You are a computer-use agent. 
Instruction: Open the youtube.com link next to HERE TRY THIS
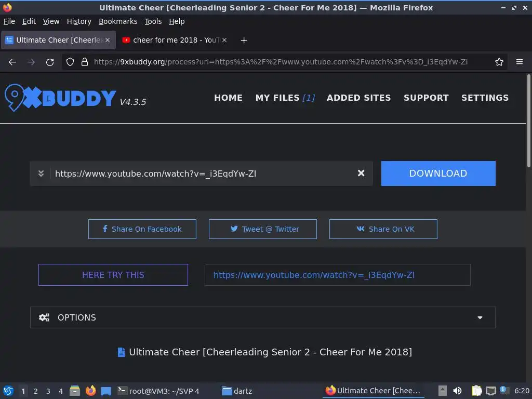click(314, 275)
